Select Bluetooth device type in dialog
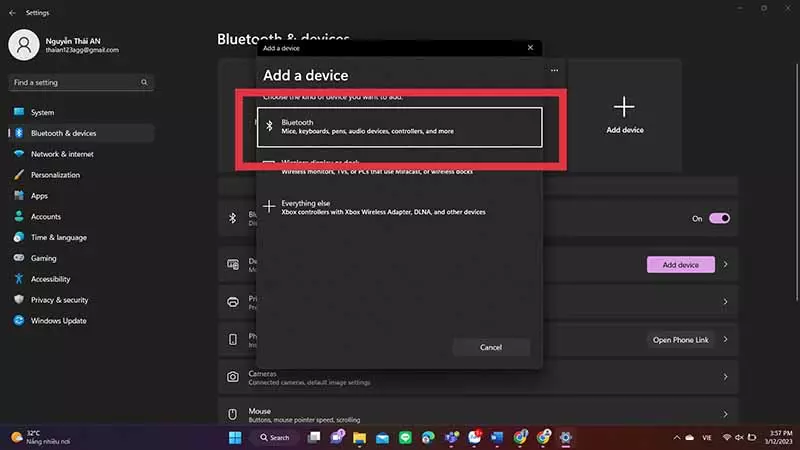Screen dimensions: 800x450 (399, 127)
